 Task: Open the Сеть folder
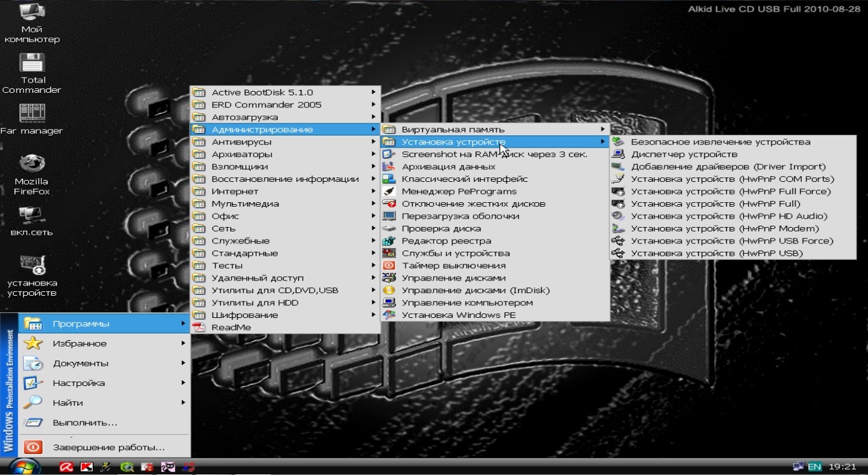286,229
